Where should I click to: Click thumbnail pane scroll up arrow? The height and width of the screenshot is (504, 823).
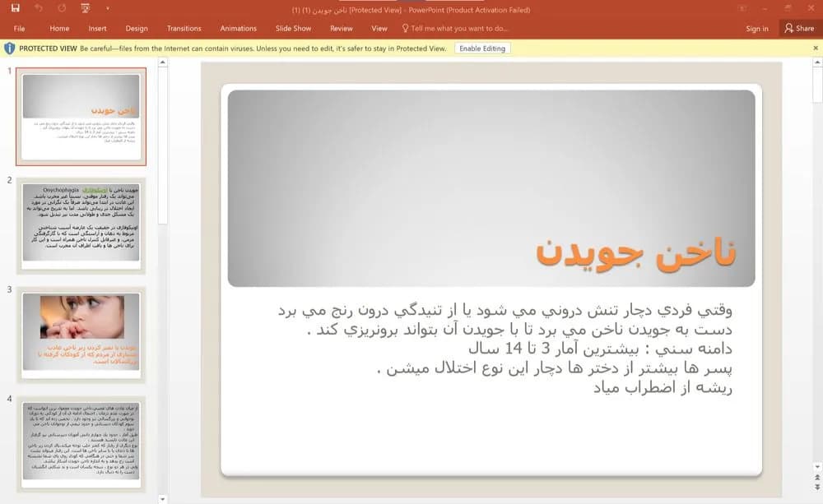coord(163,62)
